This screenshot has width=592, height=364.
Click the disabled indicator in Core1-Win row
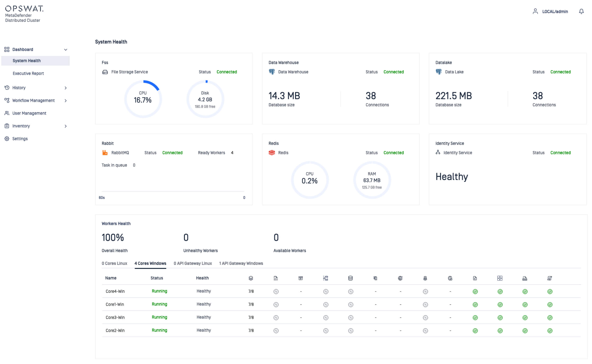pos(276,304)
